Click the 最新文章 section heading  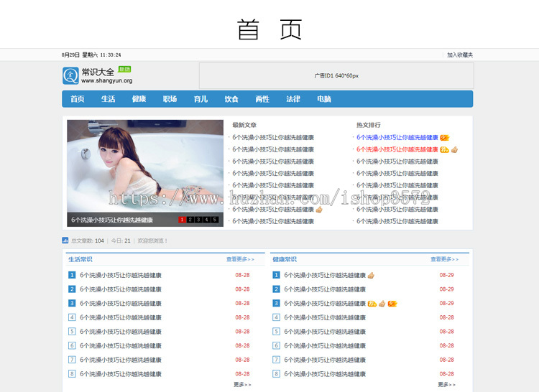(x=244, y=125)
